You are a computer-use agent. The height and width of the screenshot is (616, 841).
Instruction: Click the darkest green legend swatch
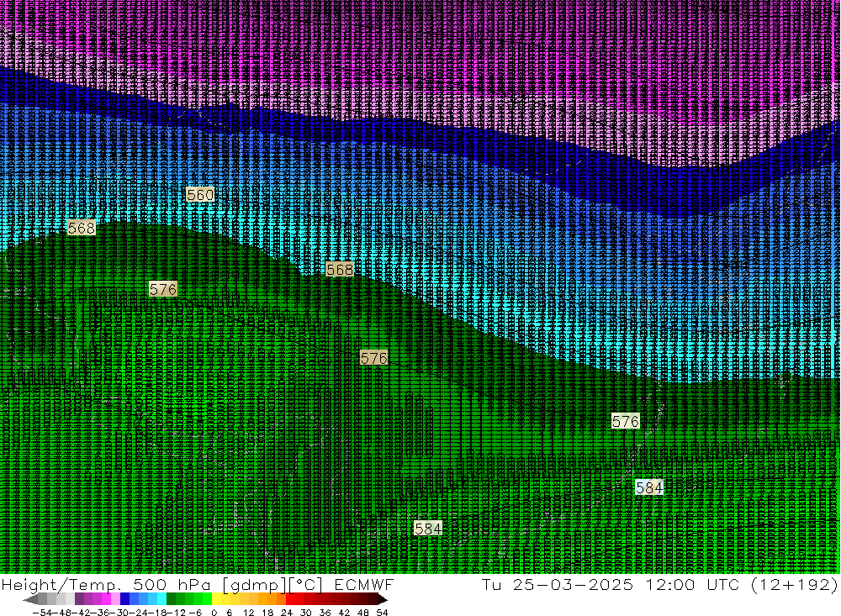pos(171,599)
